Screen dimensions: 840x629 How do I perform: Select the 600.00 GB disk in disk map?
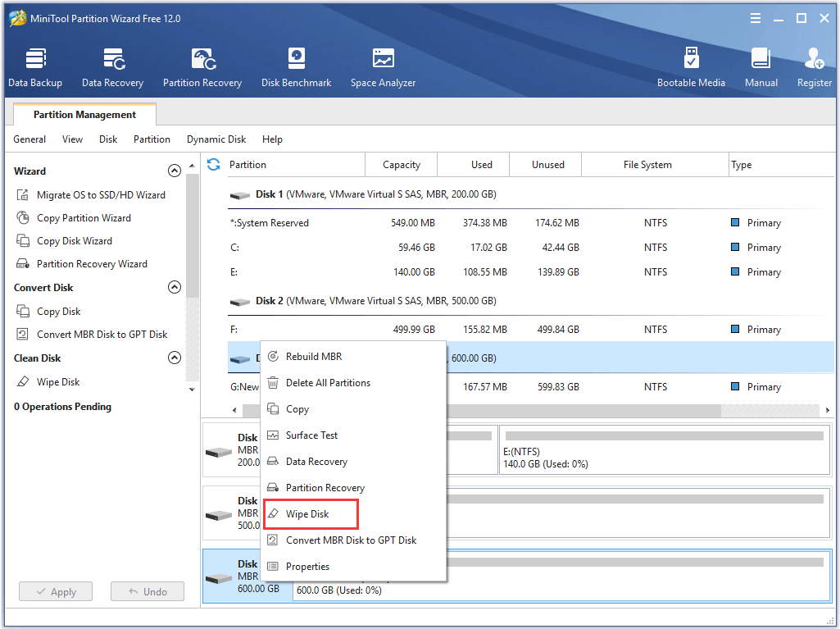click(x=232, y=577)
